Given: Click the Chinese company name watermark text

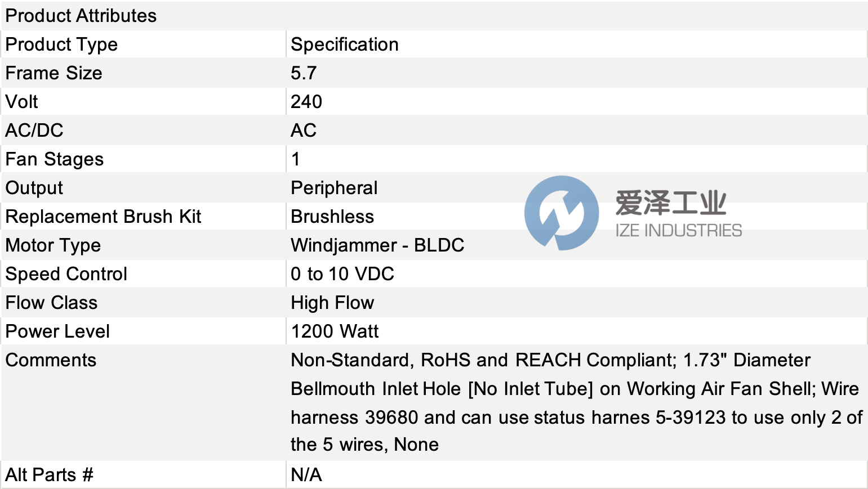Looking at the screenshot, I should pos(671,203).
